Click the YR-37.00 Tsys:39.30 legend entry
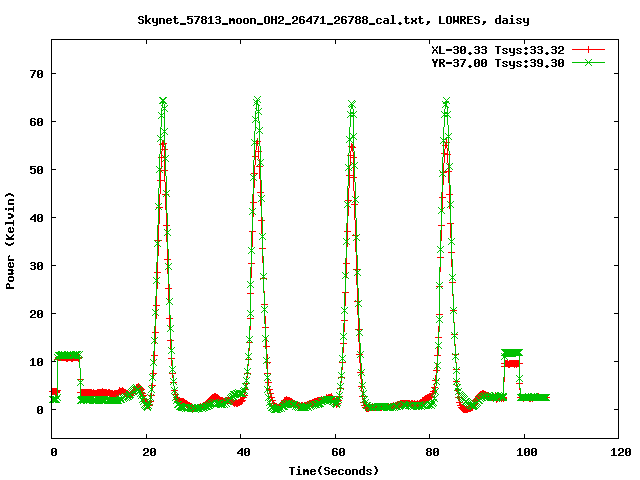Viewport: 640px width, 480px height. click(x=498, y=63)
